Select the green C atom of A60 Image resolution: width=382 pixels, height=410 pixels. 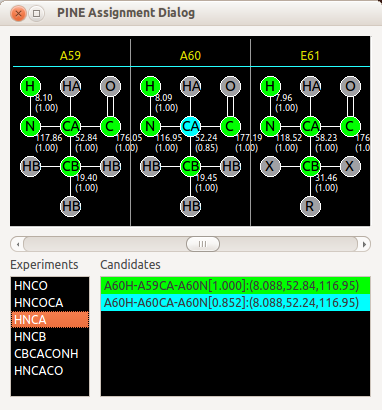pyautogui.click(x=230, y=126)
